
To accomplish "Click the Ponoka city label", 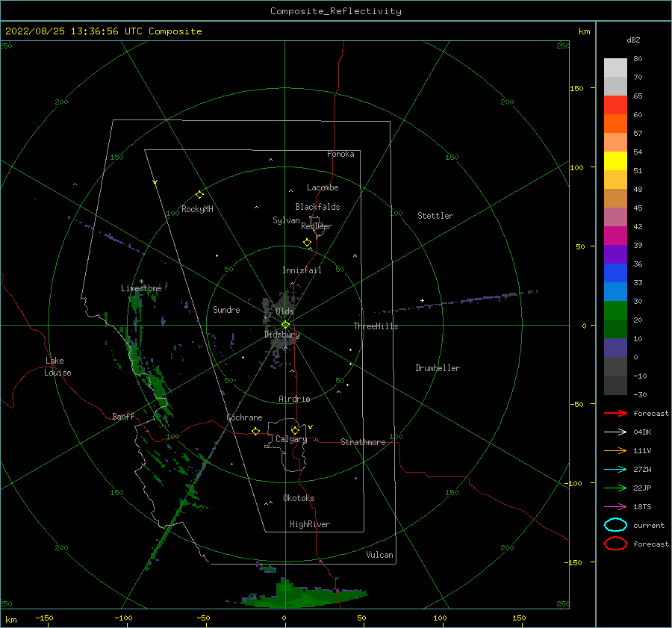I will click(x=340, y=154).
